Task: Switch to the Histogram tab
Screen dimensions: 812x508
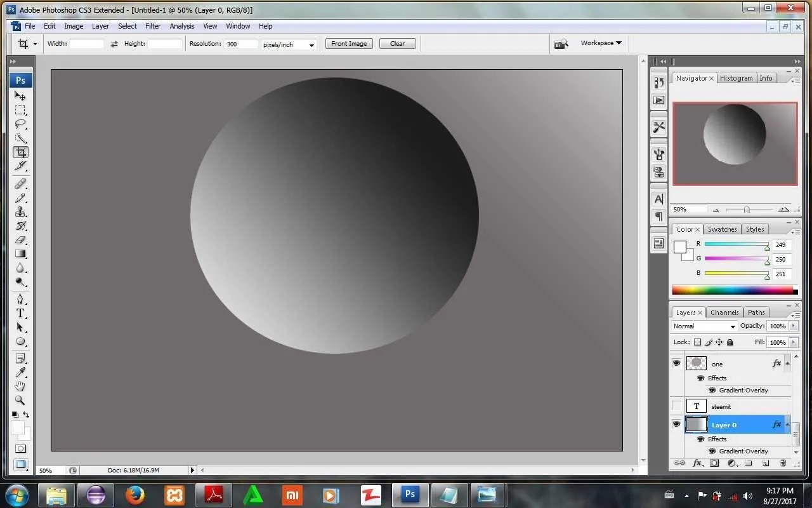Action: tap(737, 78)
